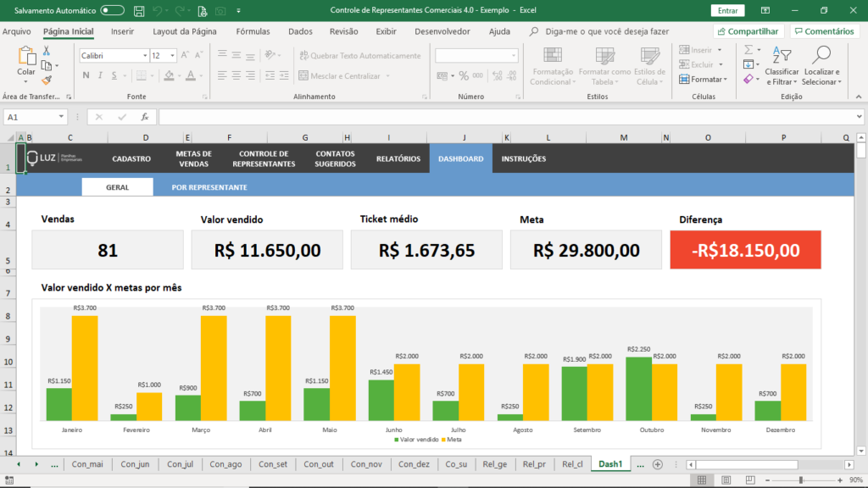
Task: Click the Recortar scissors icon
Action: click(x=46, y=52)
